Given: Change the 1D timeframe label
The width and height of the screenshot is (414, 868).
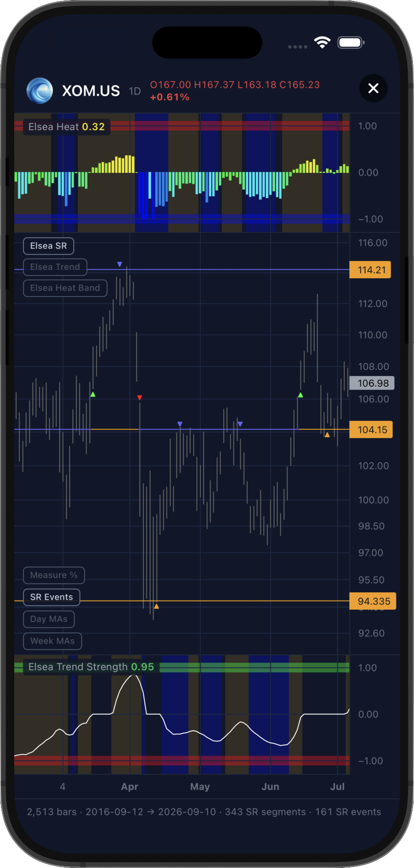Looking at the screenshot, I should [135, 92].
